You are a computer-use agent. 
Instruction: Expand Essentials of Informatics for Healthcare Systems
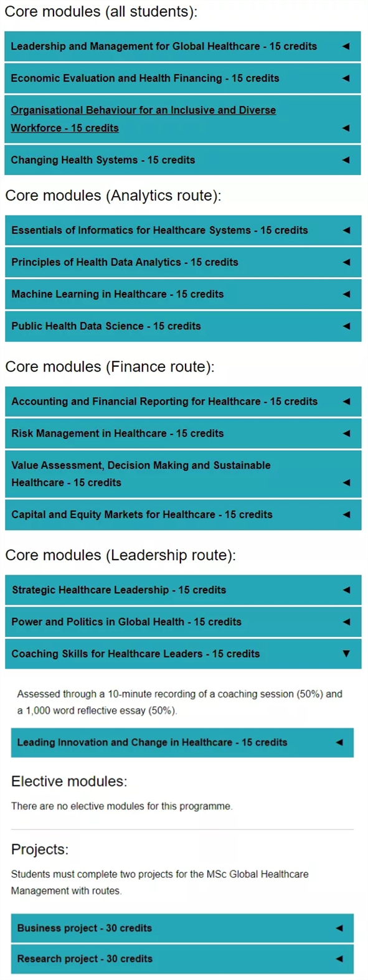[183, 230]
